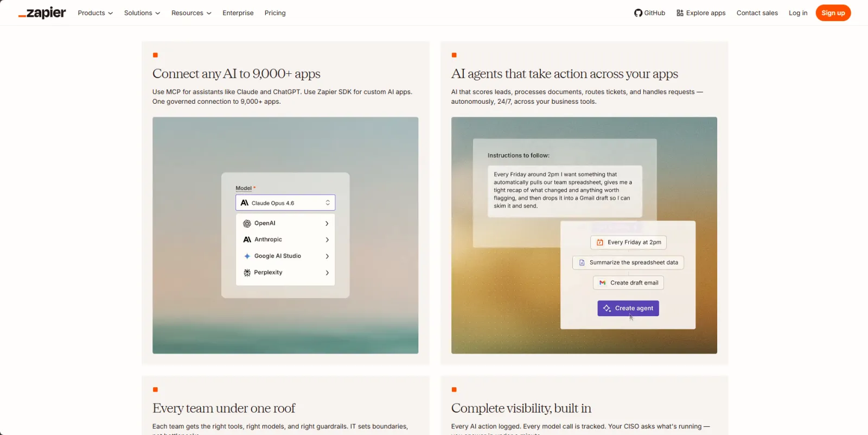Expand the Products chevron arrow
Viewport: 868px width, 435px height.
[x=111, y=13]
